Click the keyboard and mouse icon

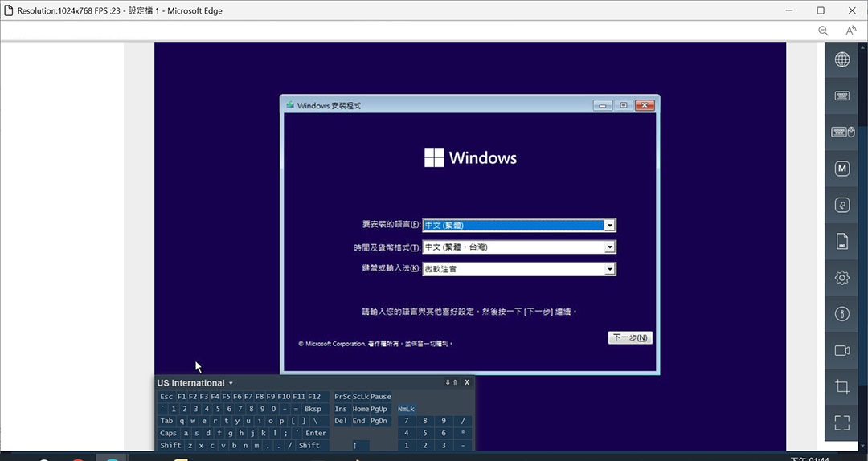click(842, 132)
